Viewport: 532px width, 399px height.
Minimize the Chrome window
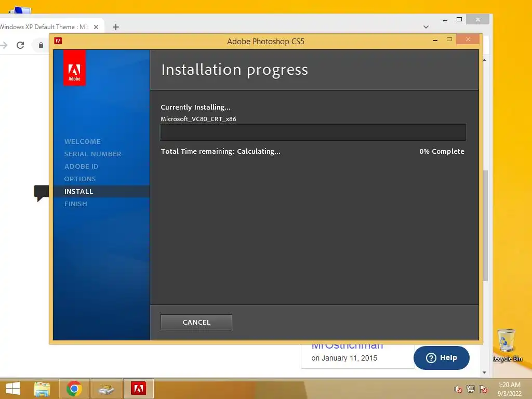tap(445, 20)
